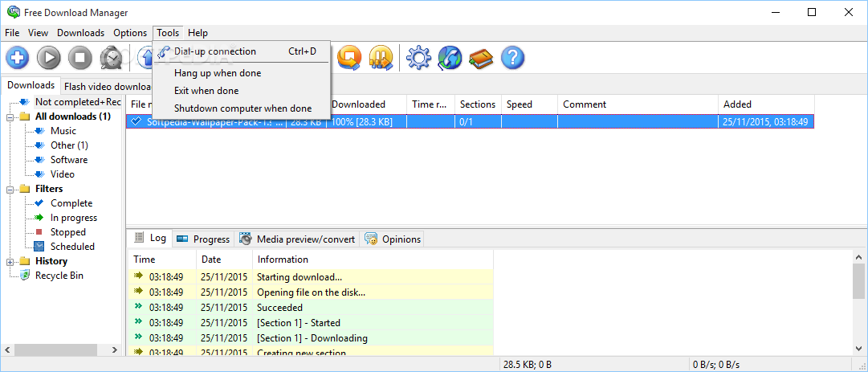Close the open Tools menu
Screen dimensions: 868x372
coord(169,33)
